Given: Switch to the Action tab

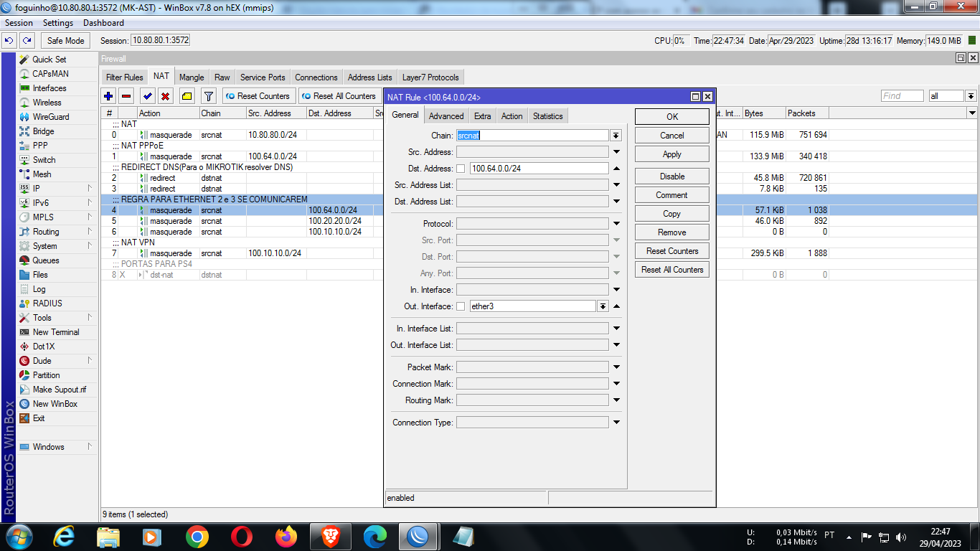Looking at the screenshot, I should pyautogui.click(x=512, y=116).
